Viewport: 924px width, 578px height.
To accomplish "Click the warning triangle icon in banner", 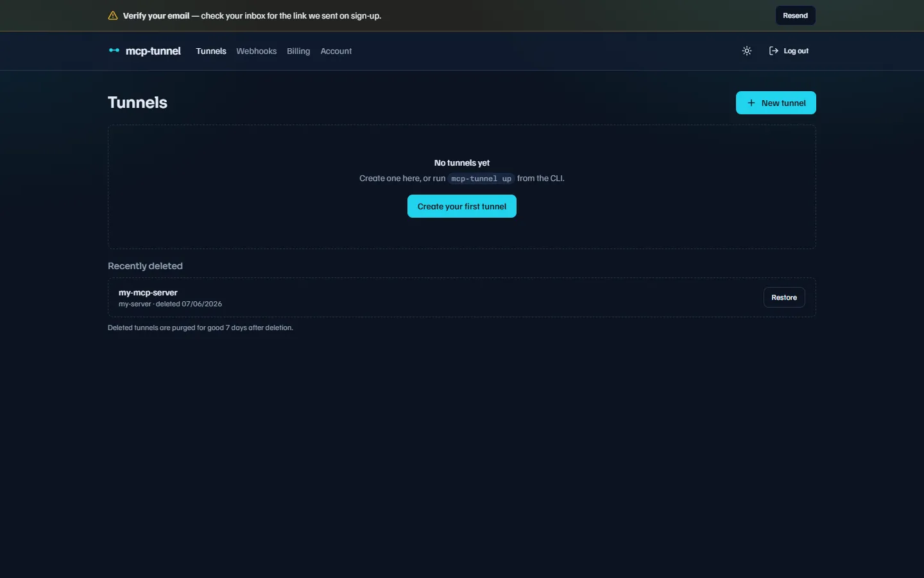I will (113, 15).
